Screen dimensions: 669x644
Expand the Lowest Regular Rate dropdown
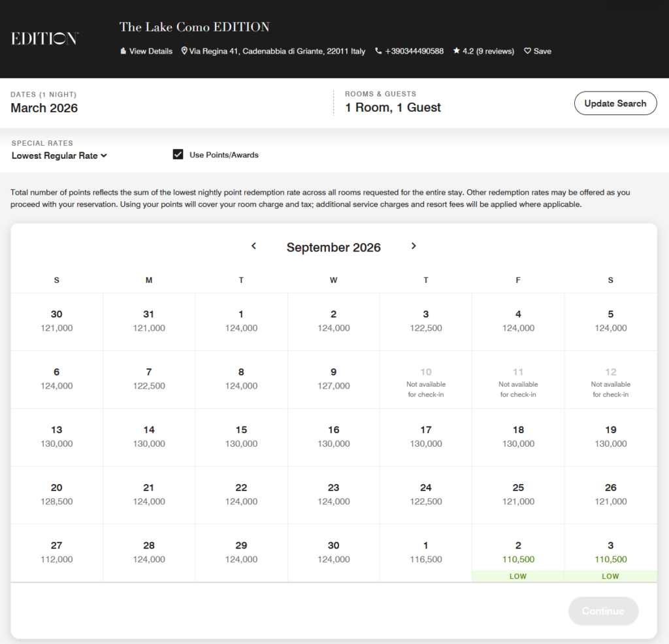(x=59, y=155)
